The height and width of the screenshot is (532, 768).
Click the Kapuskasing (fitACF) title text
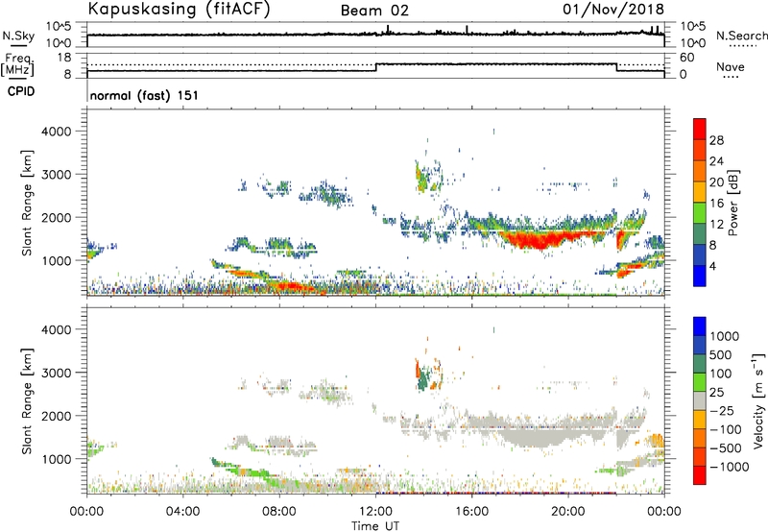179,9
